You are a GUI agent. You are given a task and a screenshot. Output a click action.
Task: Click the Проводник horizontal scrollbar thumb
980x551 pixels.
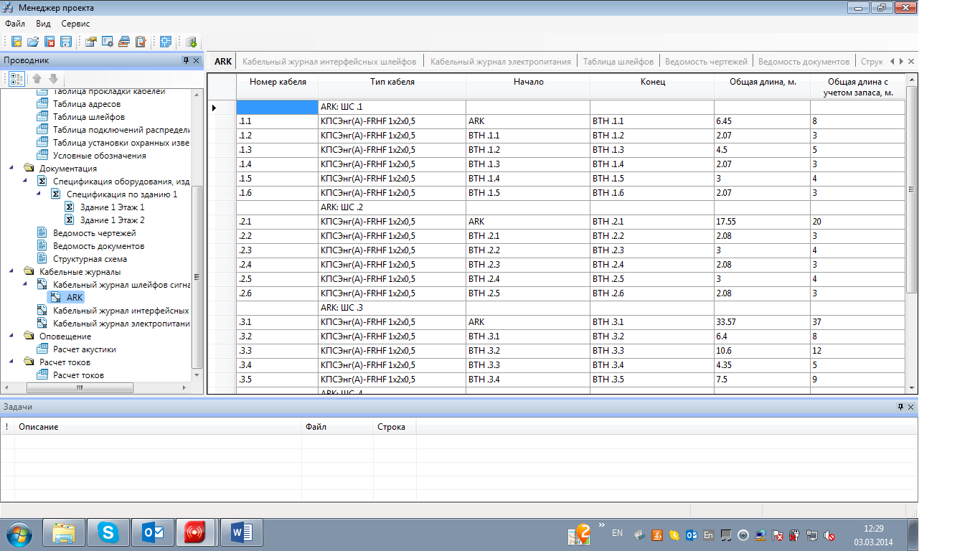(x=80, y=387)
